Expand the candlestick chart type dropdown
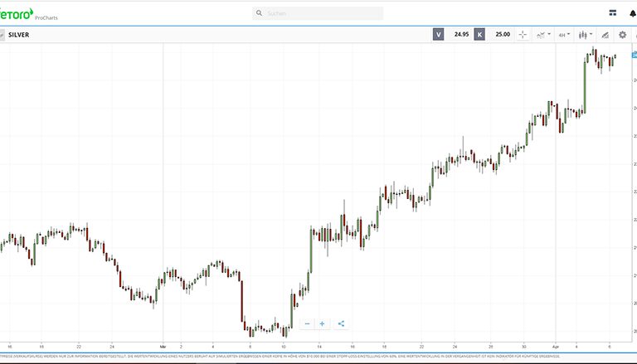 [586, 35]
